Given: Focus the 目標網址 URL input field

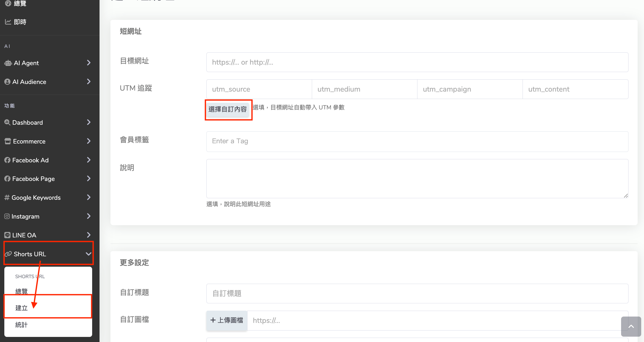Looking at the screenshot, I should click(x=417, y=62).
